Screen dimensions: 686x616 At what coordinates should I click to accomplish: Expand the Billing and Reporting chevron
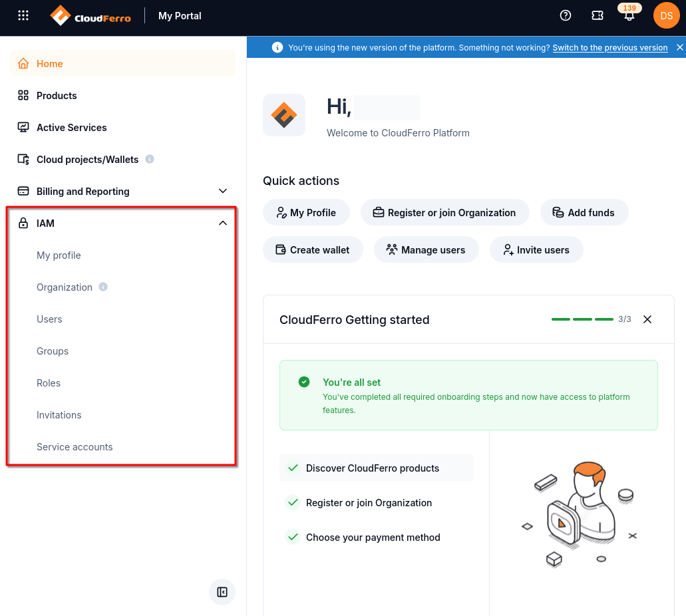pos(223,191)
